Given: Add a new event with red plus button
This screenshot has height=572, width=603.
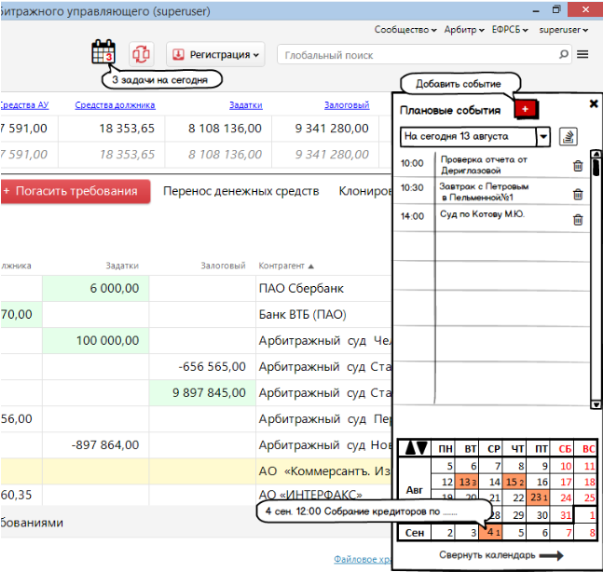Looking at the screenshot, I should point(524,109).
